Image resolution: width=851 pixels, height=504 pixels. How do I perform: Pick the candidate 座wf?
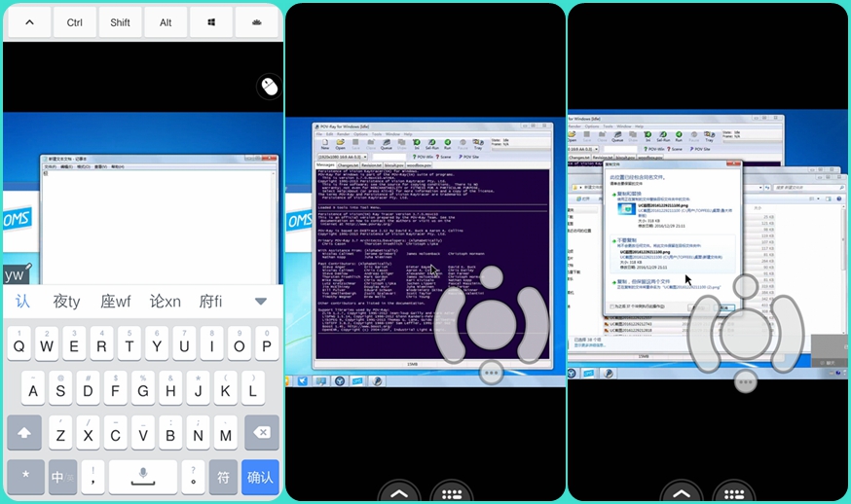[x=116, y=301]
